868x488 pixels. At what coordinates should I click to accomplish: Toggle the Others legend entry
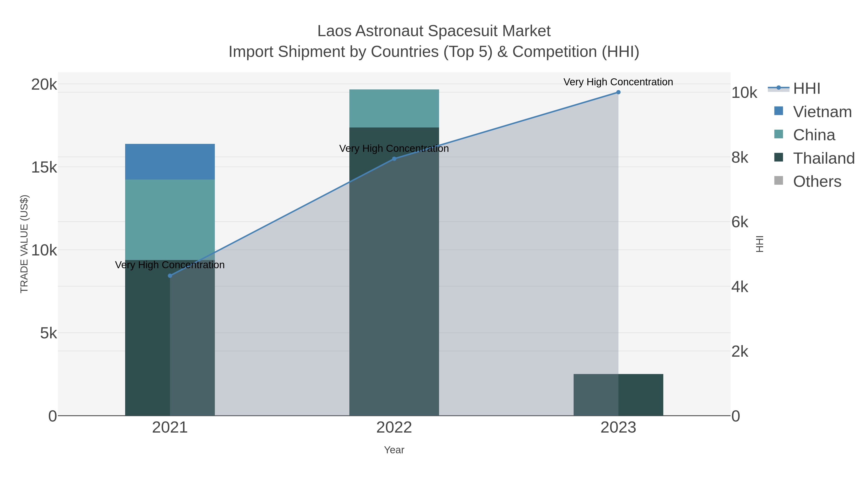tap(807, 181)
